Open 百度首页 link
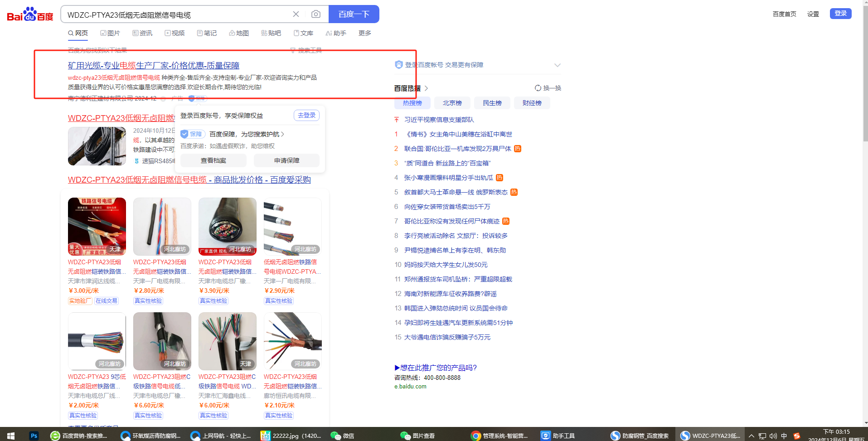The image size is (868, 441). 785,14
